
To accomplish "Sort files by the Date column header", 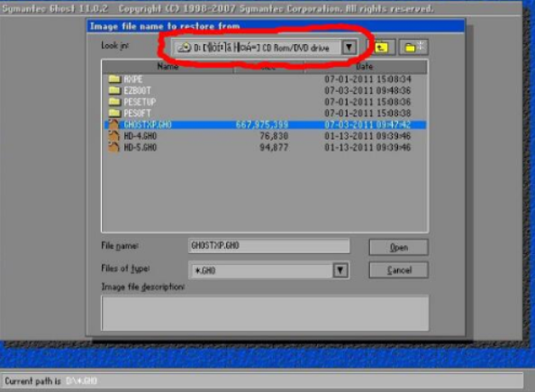I will pos(365,67).
